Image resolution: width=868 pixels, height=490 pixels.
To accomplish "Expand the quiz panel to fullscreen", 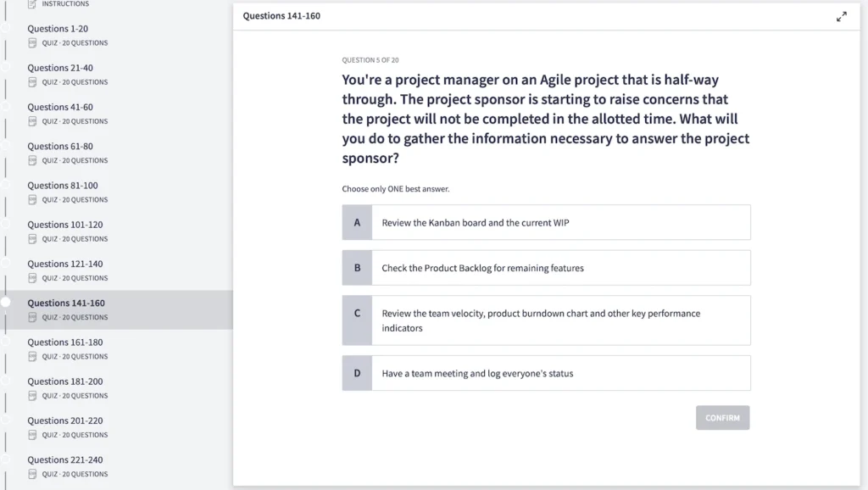I will click(842, 15).
